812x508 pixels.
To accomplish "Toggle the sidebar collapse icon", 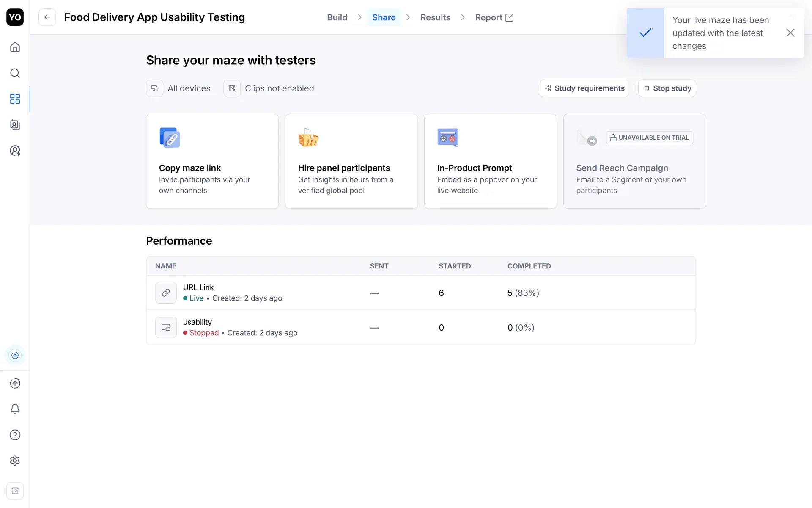I will (15, 491).
